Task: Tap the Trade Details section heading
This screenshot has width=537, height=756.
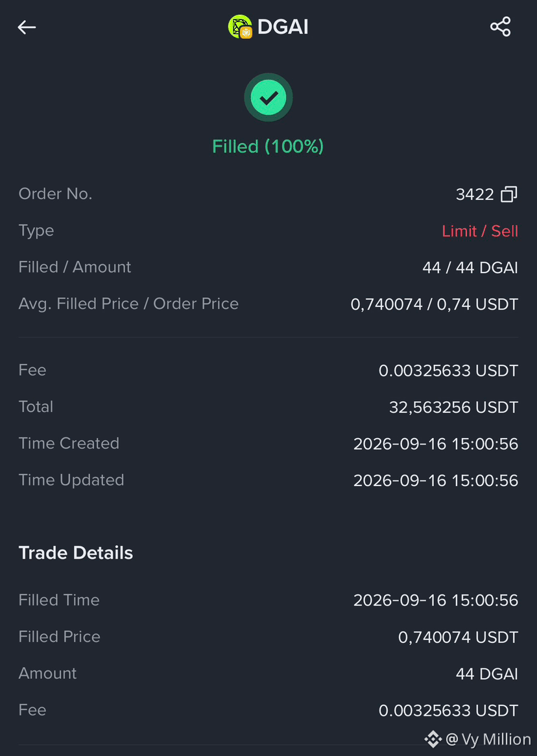Action: [76, 553]
